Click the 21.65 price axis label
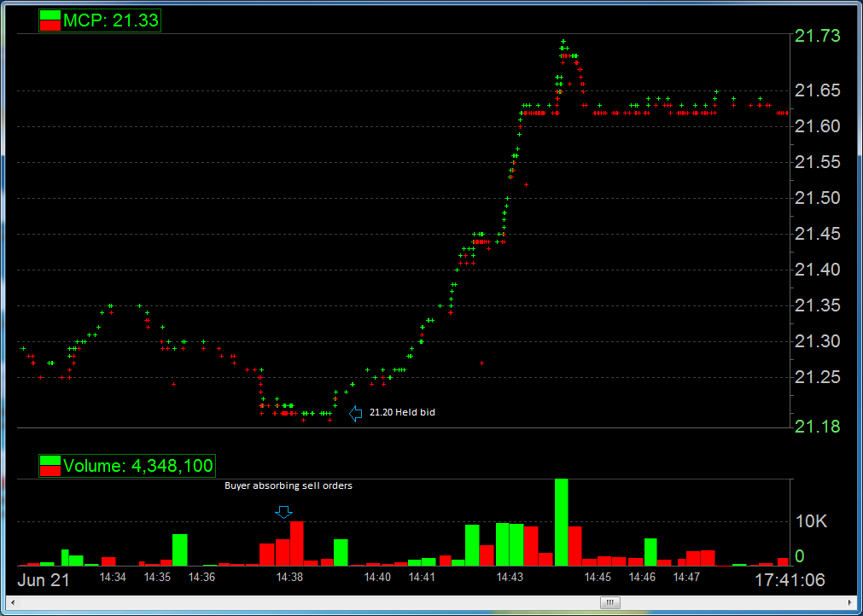863x616 pixels. 817,90
